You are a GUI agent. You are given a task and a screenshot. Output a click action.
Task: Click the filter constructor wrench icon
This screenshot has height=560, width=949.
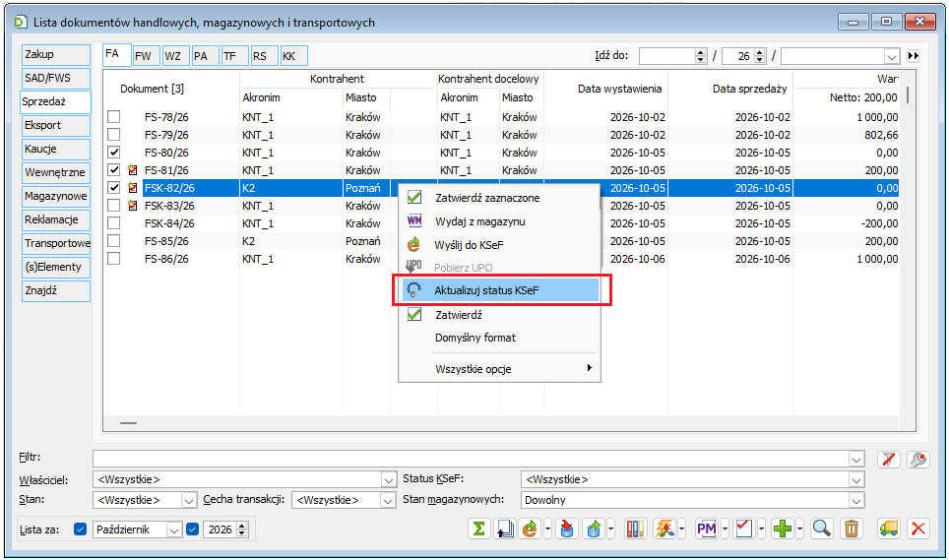[918, 460]
